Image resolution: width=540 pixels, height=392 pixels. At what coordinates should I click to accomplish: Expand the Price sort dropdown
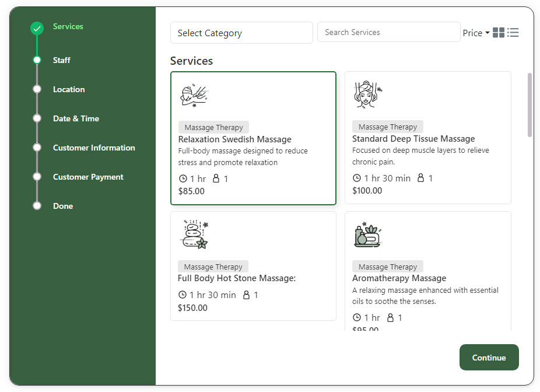tap(476, 33)
